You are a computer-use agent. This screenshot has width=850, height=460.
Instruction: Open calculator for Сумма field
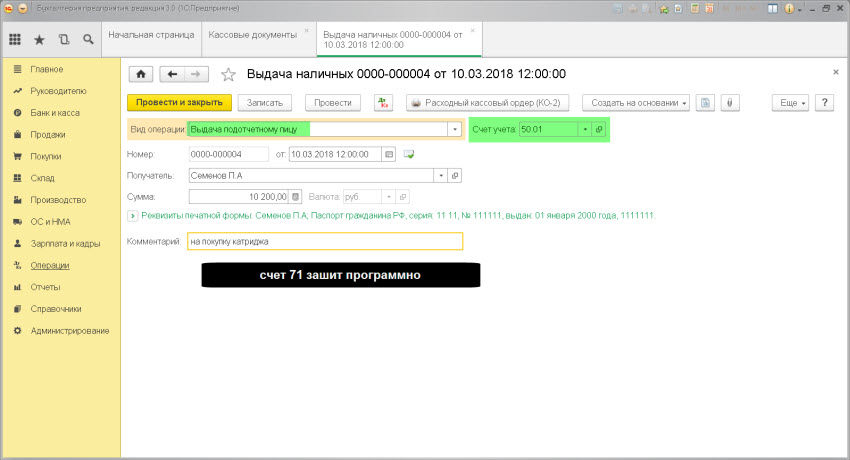tap(295, 197)
